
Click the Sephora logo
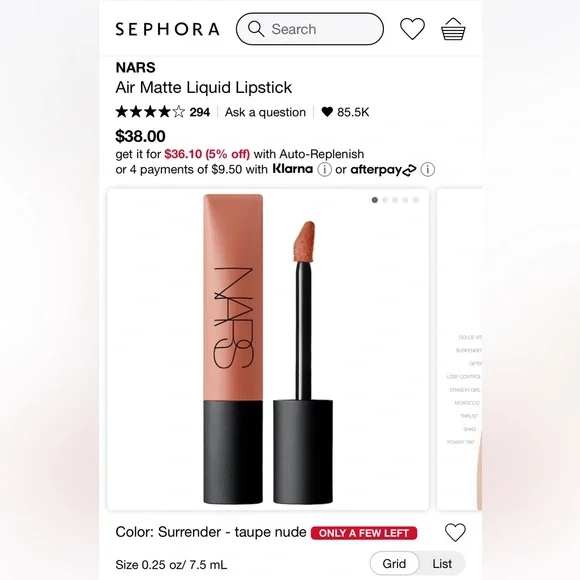tap(168, 29)
